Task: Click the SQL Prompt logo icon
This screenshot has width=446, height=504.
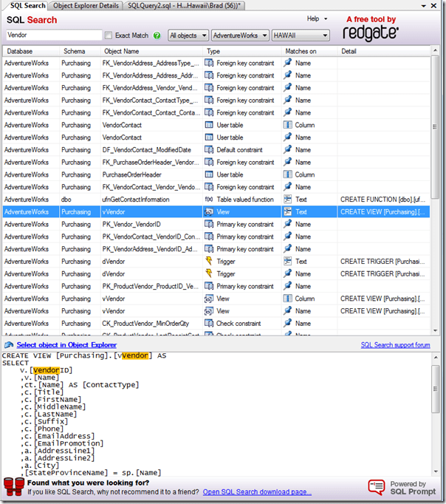Action: pyautogui.click(x=377, y=486)
